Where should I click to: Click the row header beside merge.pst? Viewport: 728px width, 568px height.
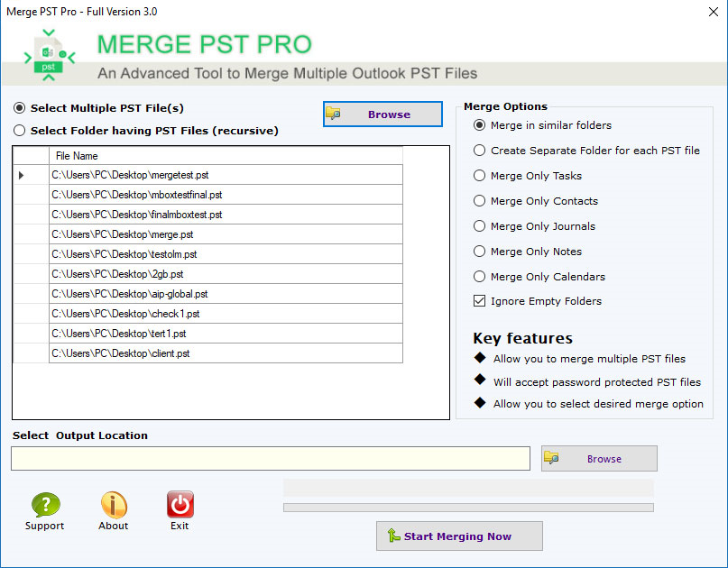[31, 234]
